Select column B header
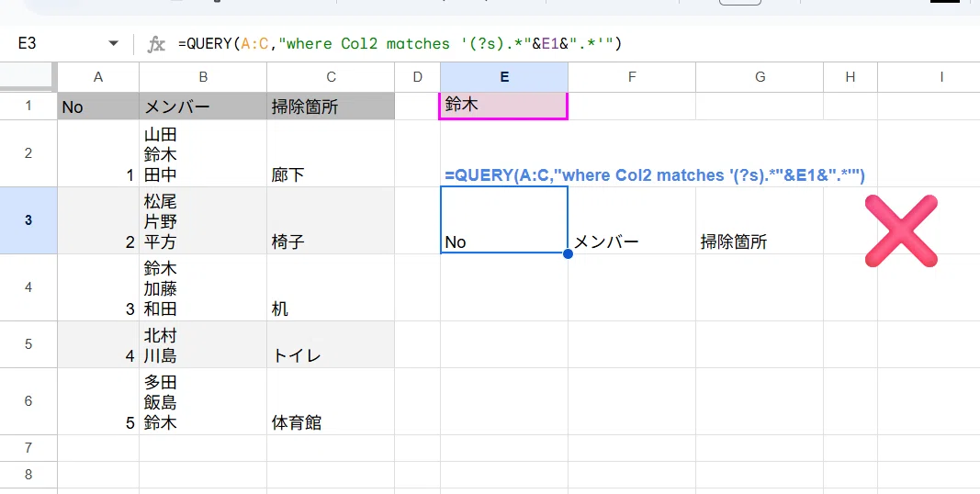 tap(203, 77)
